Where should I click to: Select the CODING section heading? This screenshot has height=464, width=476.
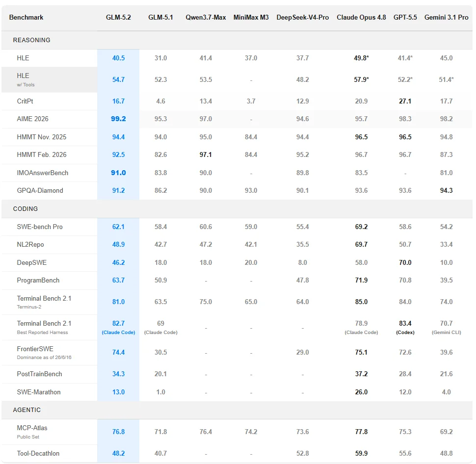click(25, 209)
